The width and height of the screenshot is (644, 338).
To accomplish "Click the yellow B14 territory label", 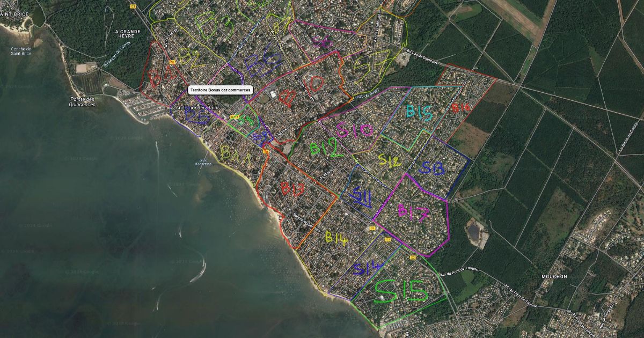I will [x=336, y=237].
